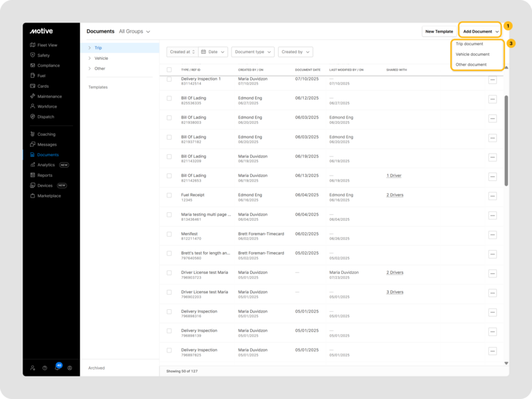Select the Menifest document checkbox
The image size is (532, 399).
(169, 234)
